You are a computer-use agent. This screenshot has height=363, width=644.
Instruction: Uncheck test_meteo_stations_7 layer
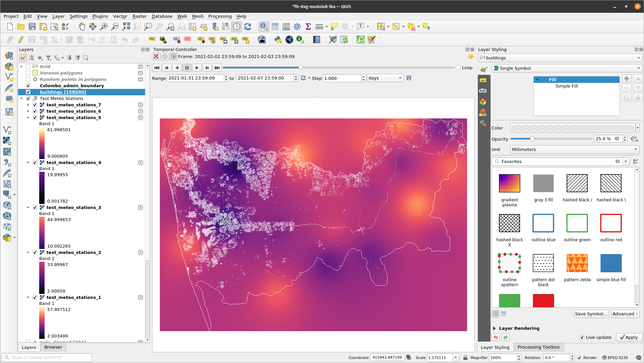[x=35, y=105]
